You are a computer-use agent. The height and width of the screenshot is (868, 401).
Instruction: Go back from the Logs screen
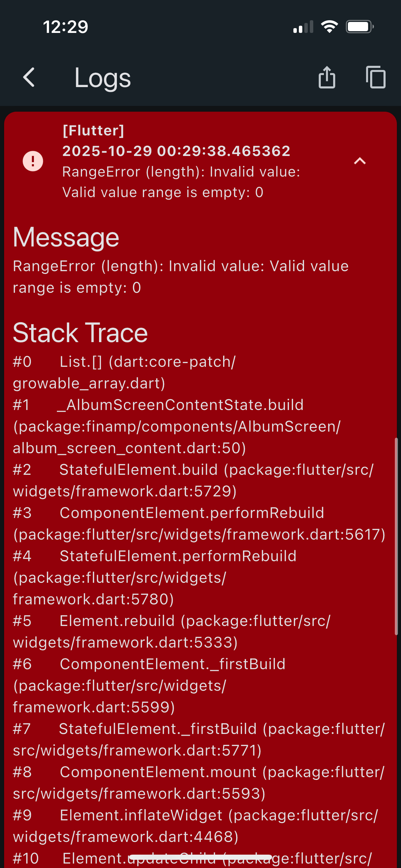coord(29,77)
